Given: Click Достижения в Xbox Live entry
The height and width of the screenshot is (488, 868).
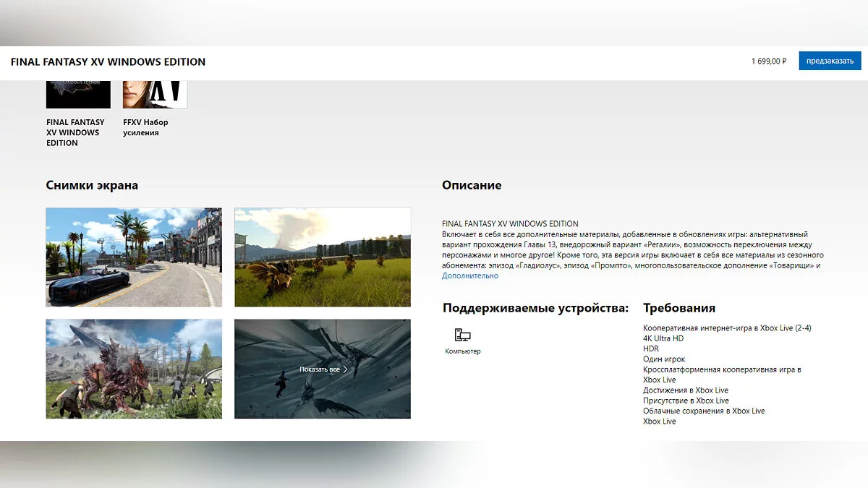Looking at the screenshot, I should 686,390.
